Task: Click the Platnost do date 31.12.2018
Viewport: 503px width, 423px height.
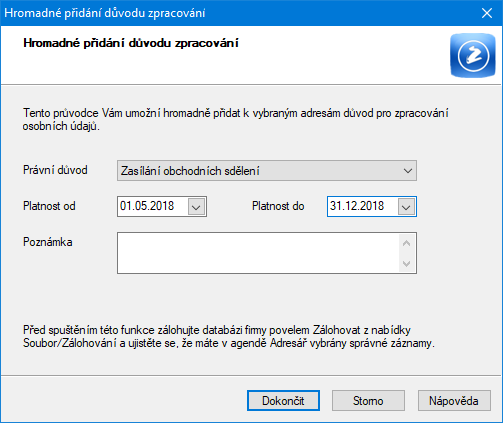Action: click(357, 206)
